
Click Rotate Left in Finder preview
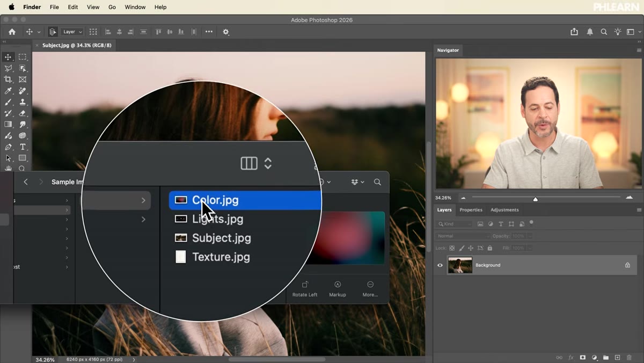305,289
